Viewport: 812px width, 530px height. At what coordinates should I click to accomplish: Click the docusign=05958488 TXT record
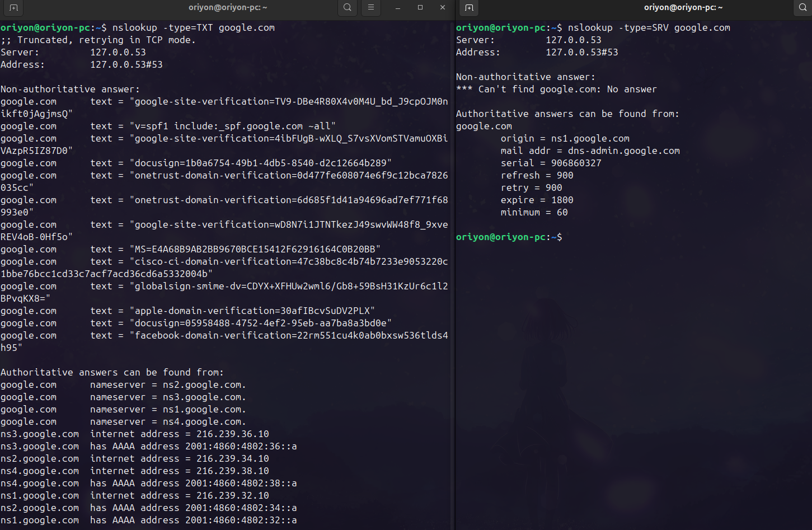pyautogui.click(x=196, y=323)
